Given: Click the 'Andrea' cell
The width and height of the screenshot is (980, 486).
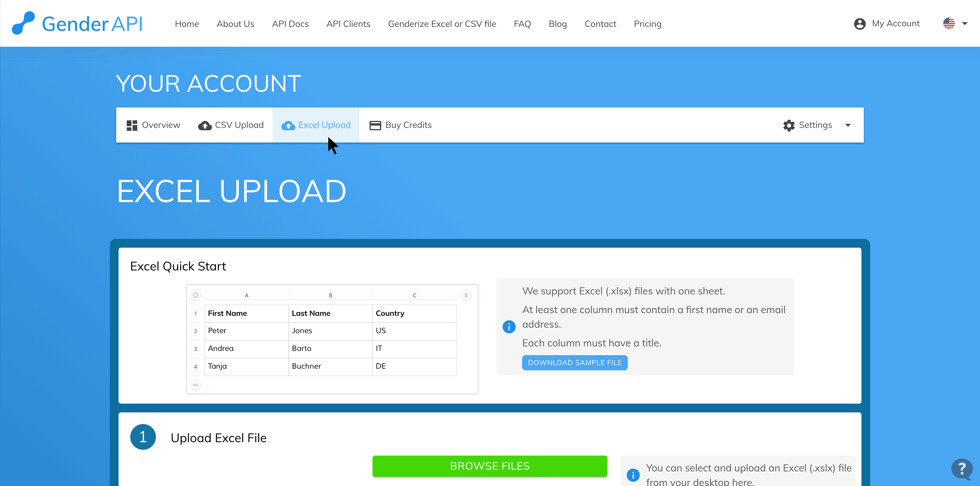Looking at the screenshot, I should coord(246,349).
